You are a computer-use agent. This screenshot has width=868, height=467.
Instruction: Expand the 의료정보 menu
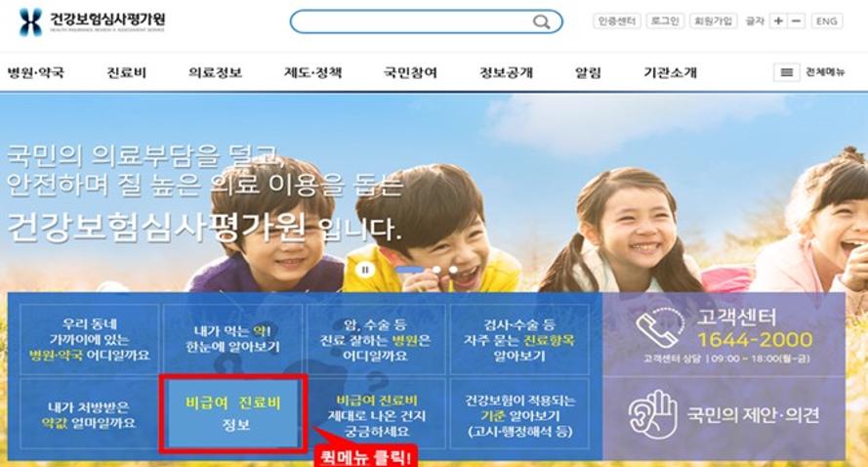pyautogui.click(x=216, y=72)
